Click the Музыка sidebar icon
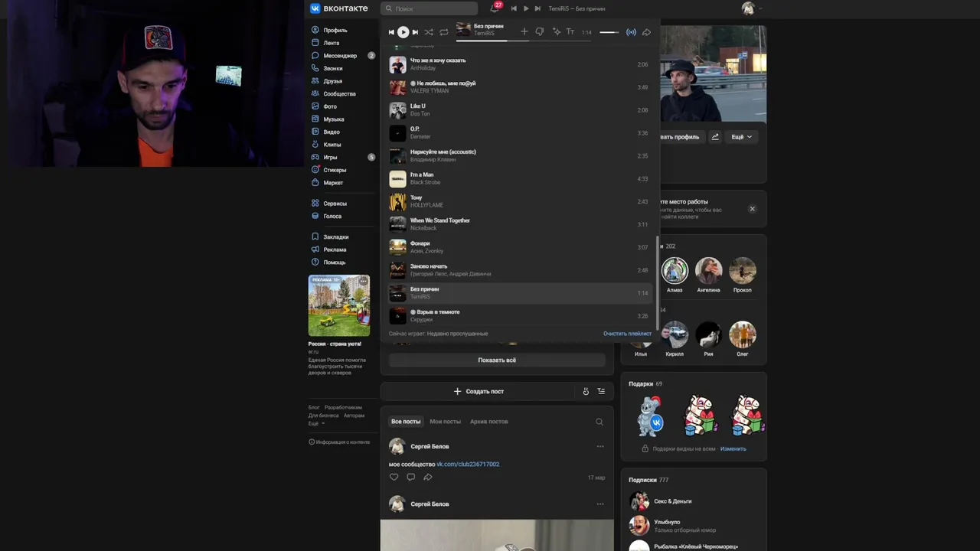This screenshot has width=980, height=551. click(315, 119)
